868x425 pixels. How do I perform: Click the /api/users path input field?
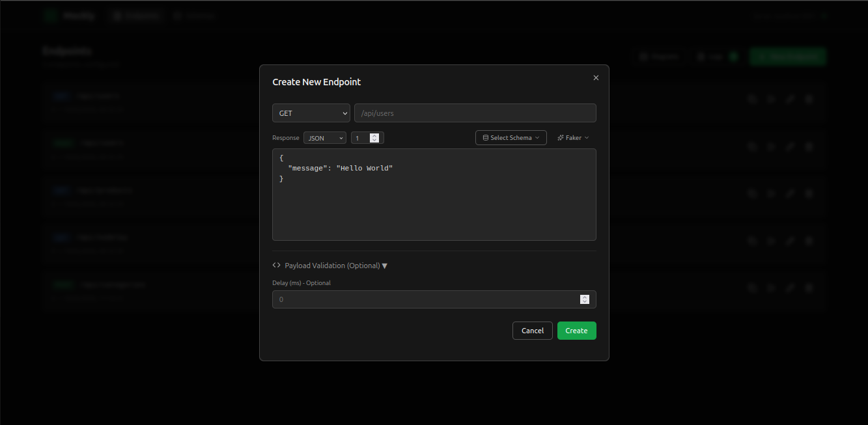coord(475,113)
